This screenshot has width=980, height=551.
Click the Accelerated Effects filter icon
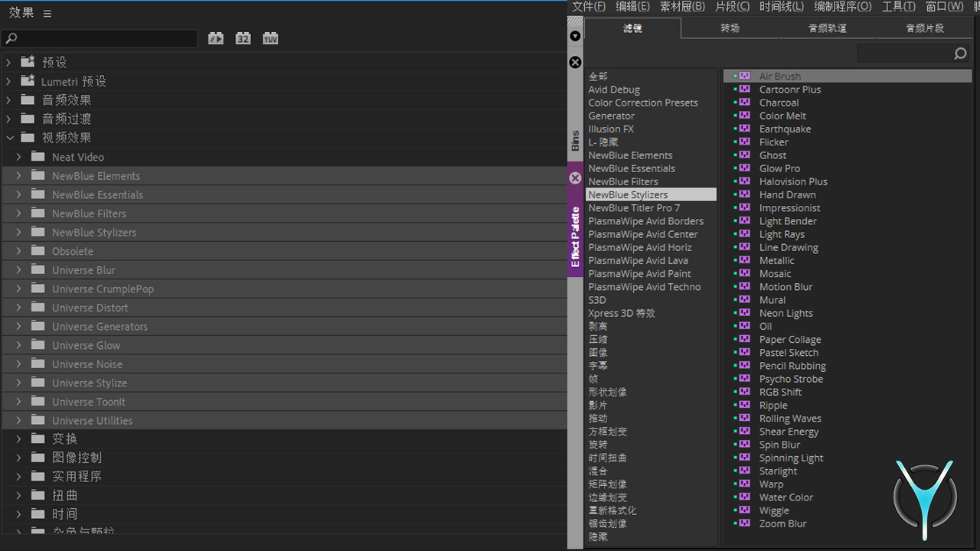216,37
